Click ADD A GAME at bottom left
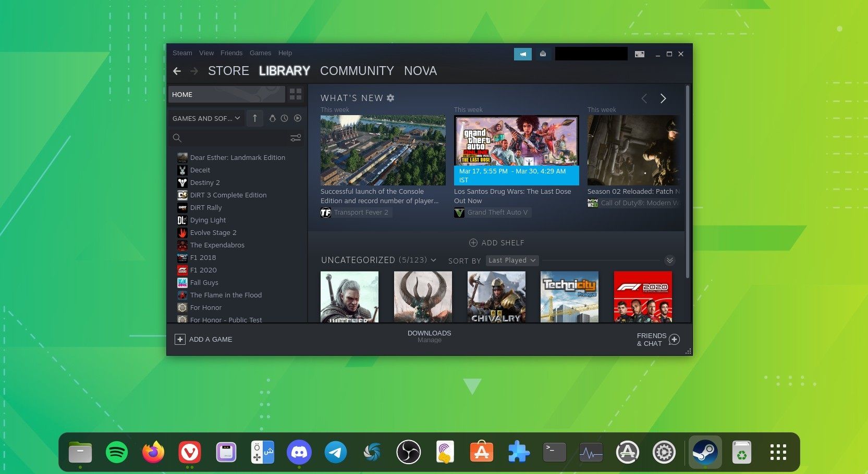 (204, 339)
